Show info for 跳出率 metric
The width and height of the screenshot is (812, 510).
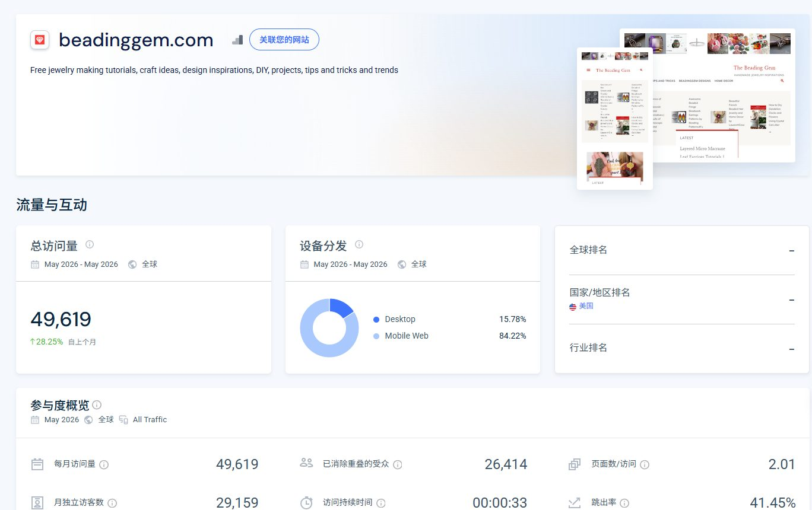point(624,503)
